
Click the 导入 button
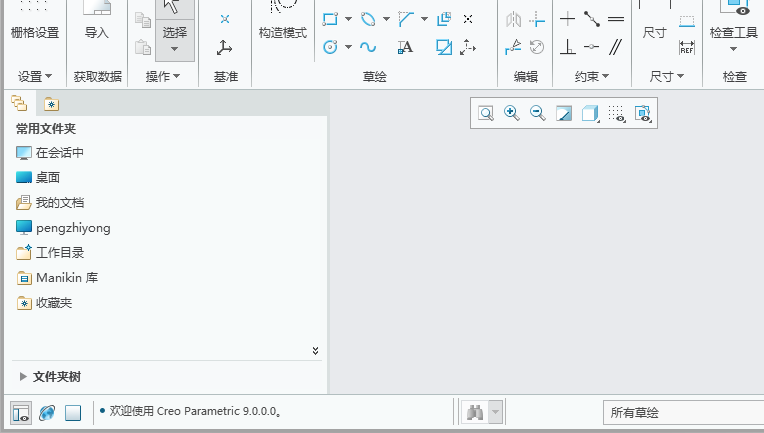tap(96, 21)
